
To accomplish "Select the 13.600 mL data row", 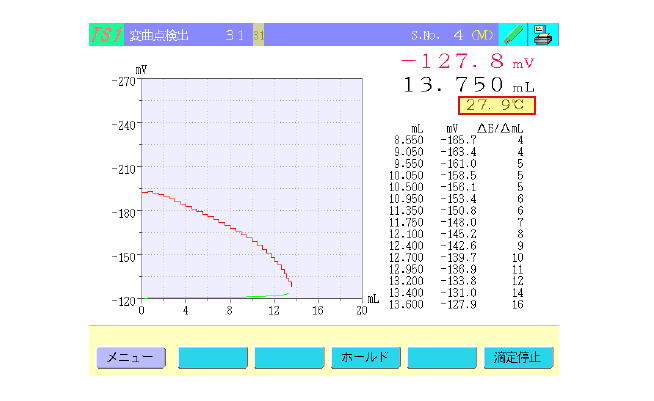I will pos(459,305).
